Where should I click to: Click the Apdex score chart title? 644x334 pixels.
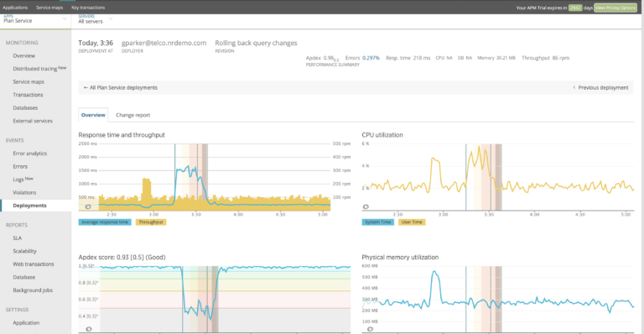[122, 257]
